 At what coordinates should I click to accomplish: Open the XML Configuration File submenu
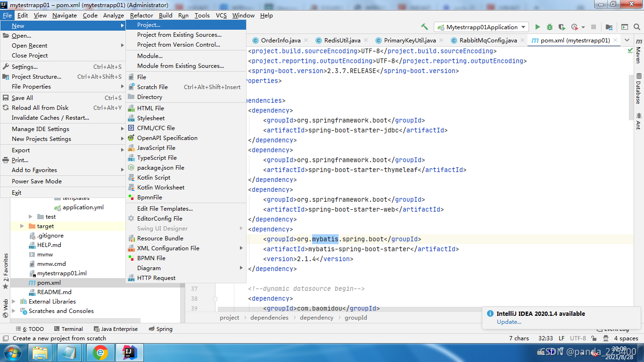pyautogui.click(x=186, y=248)
